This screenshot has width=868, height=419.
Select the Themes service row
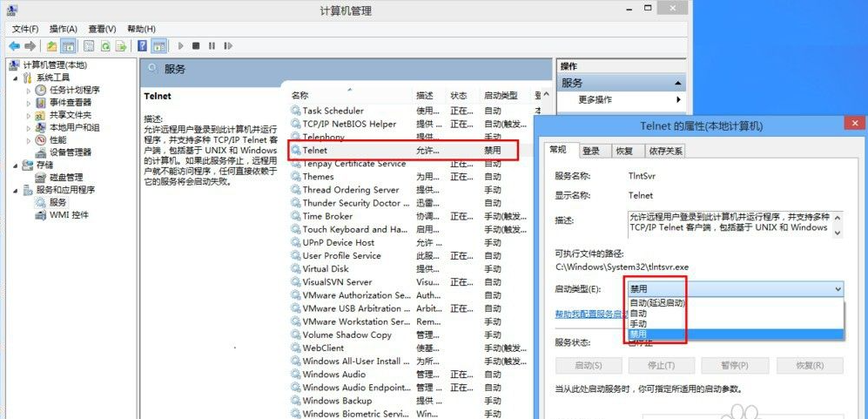pyautogui.click(x=318, y=177)
